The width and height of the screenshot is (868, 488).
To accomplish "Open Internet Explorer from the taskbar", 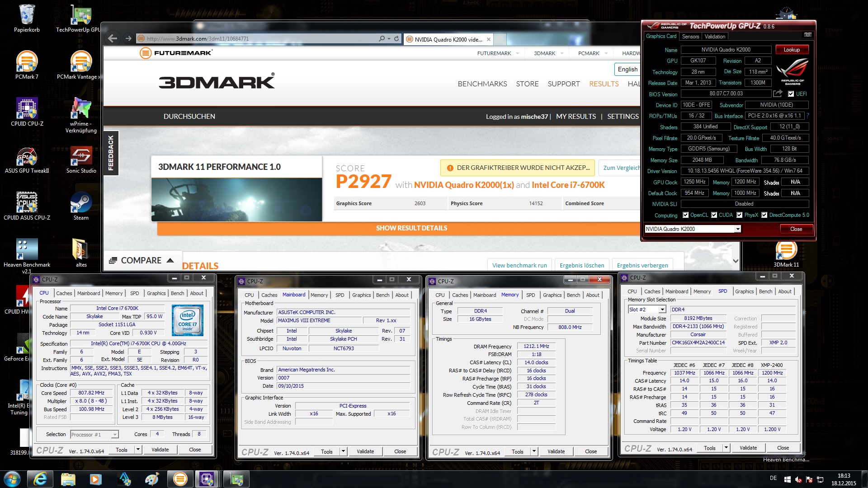I will coord(40,479).
